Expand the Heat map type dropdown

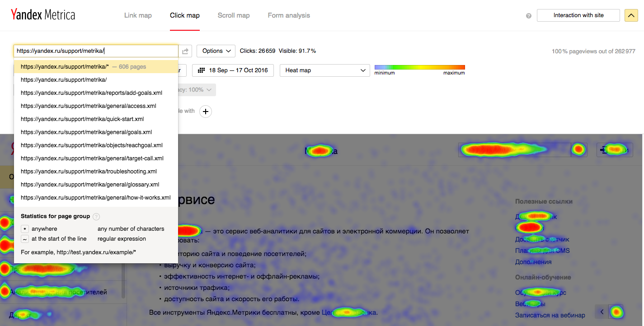pos(325,70)
